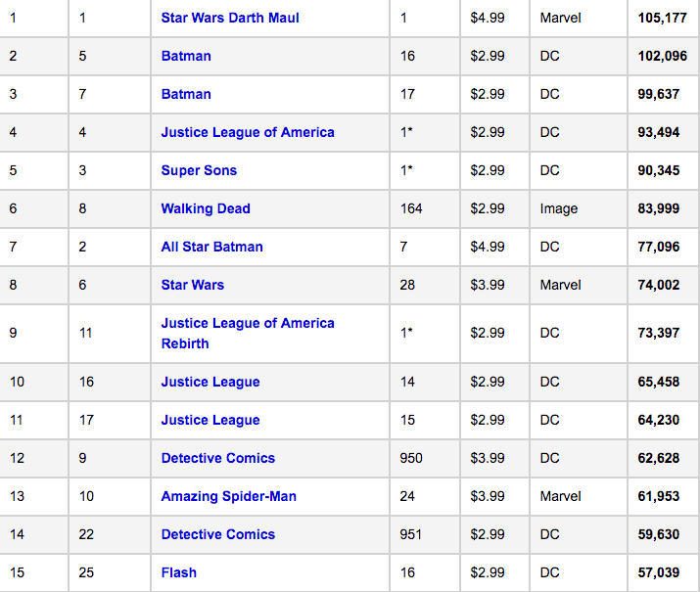Select the 83,999 sales figure cell
Viewport: 700px width, 592px height.
point(658,208)
